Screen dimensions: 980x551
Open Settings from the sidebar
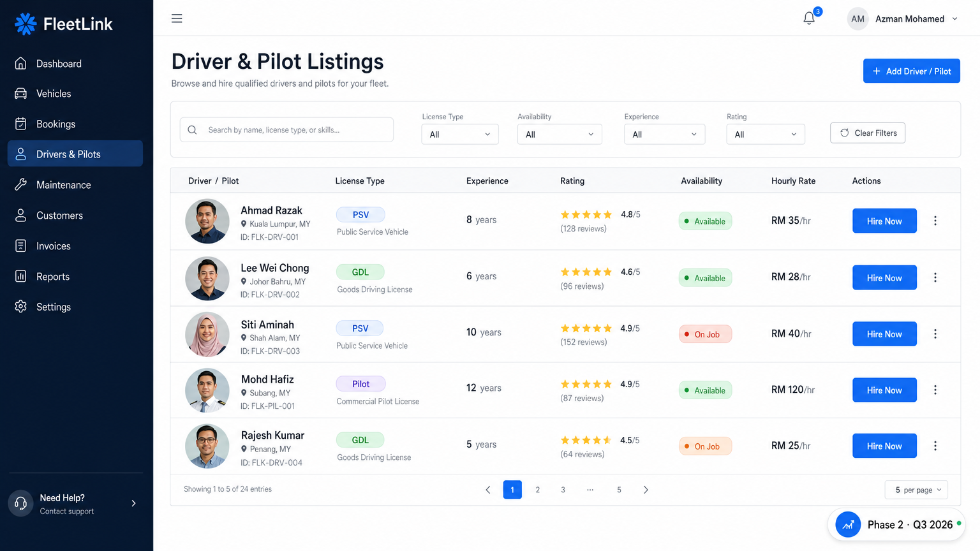(x=22, y=307)
